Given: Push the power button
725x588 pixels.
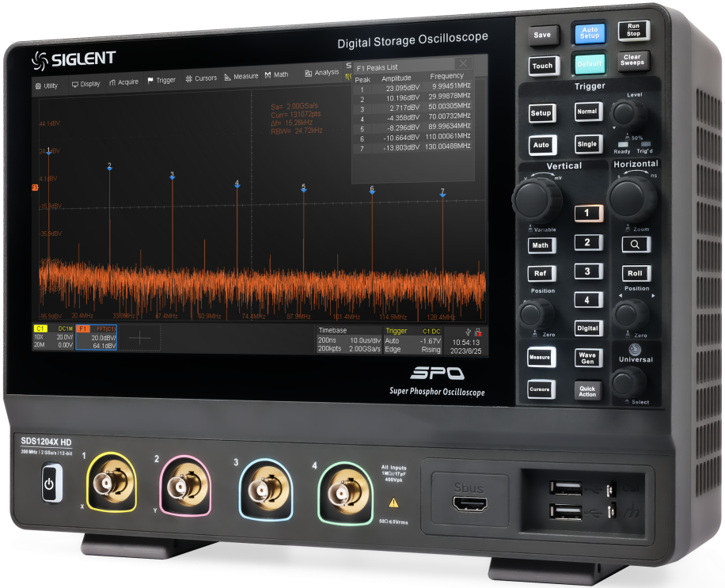Looking at the screenshot, I should [x=51, y=484].
